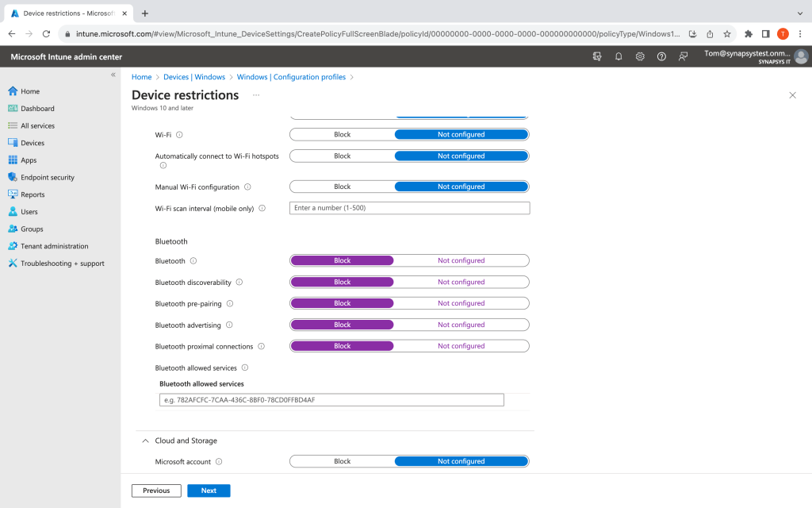Click info icon next to Bluetooth discoverability

[x=239, y=282]
